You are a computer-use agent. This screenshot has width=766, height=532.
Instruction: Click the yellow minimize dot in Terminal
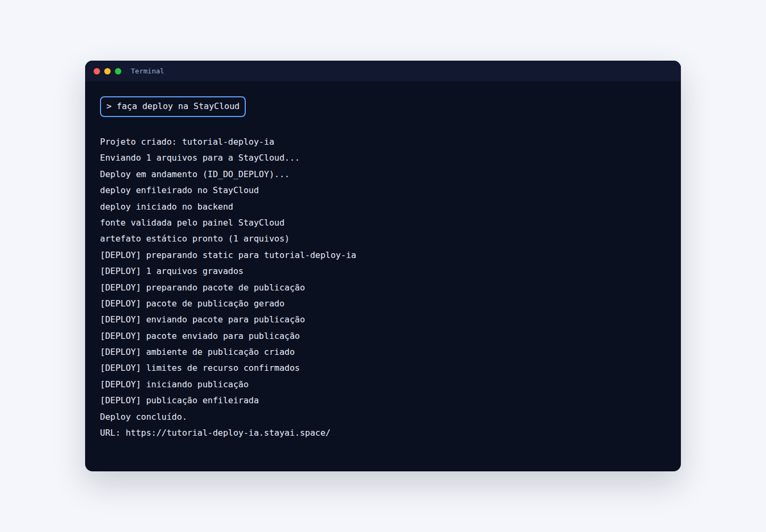(x=107, y=71)
